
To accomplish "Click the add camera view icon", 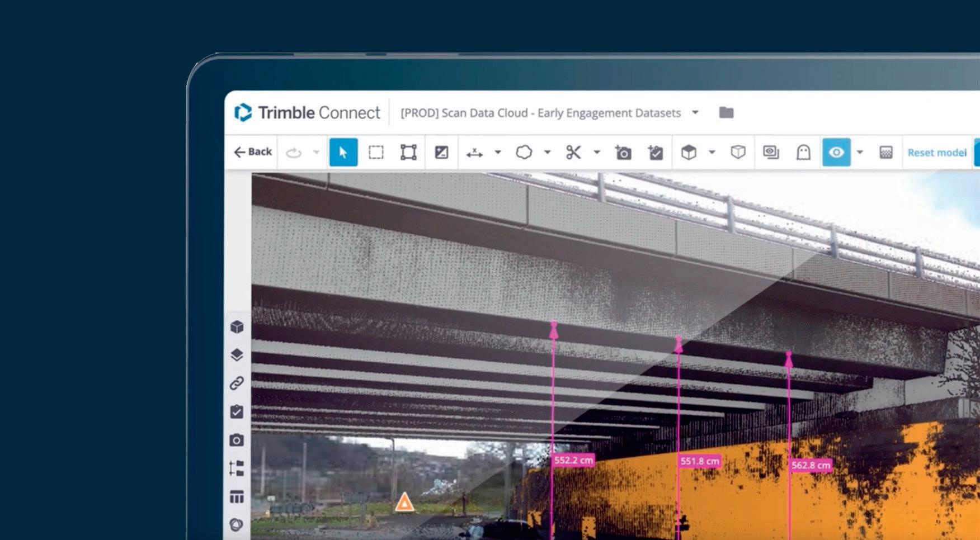I will tap(623, 152).
